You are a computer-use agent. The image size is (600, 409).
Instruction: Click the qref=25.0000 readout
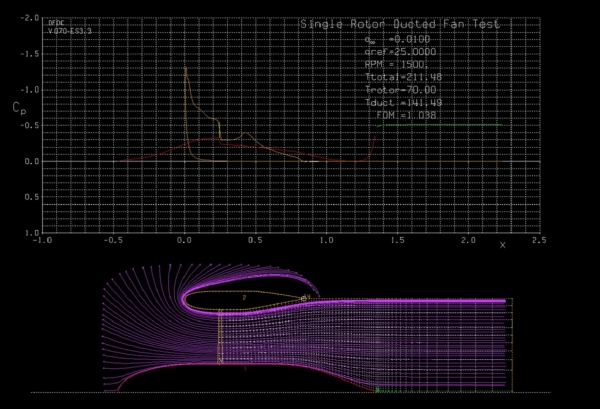click(x=401, y=52)
